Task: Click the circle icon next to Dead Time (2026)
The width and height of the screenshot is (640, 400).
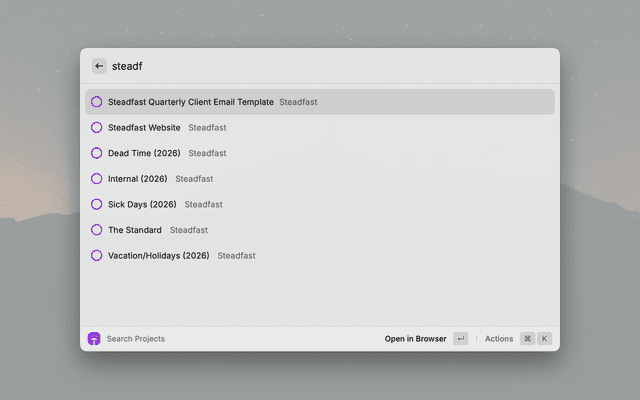Action: click(x=97, y=153)
